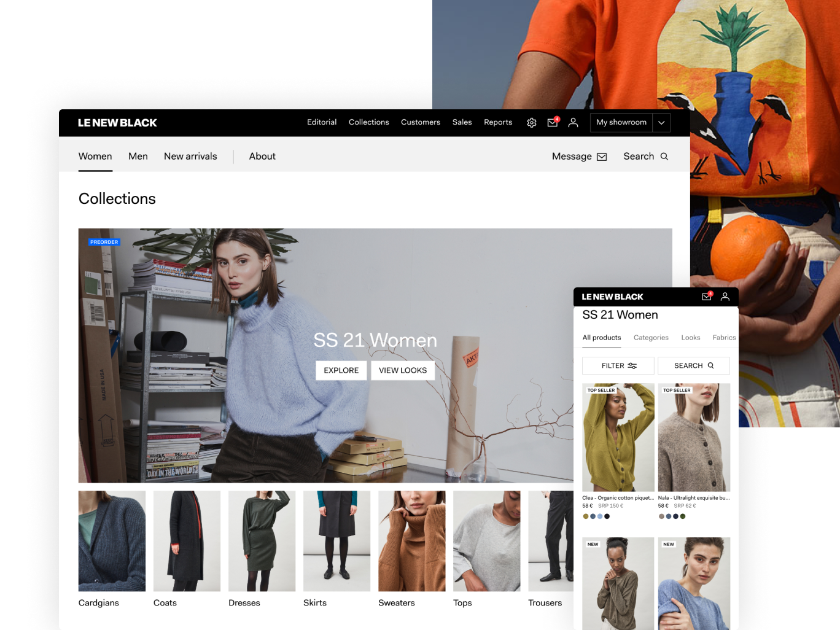Click the EXPLORE button on the SS 21 banner
The width and height of the screenshot is (840, 630).
(x=341, y=370)
